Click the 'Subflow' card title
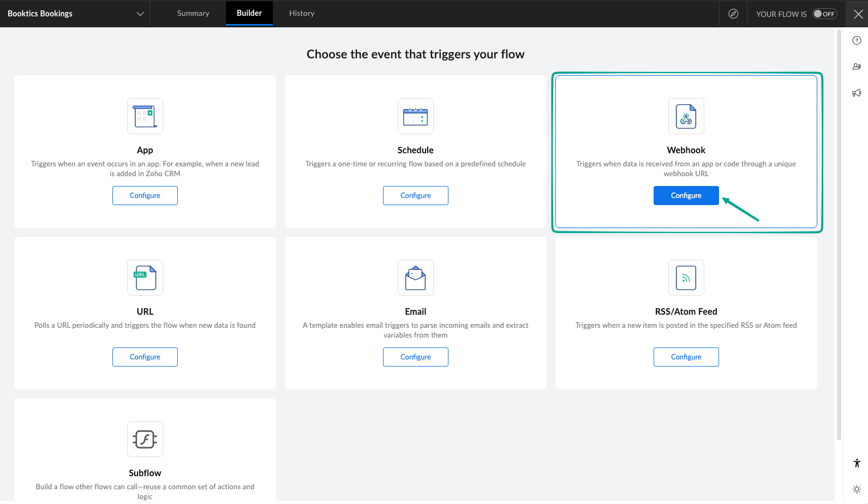 145,473
